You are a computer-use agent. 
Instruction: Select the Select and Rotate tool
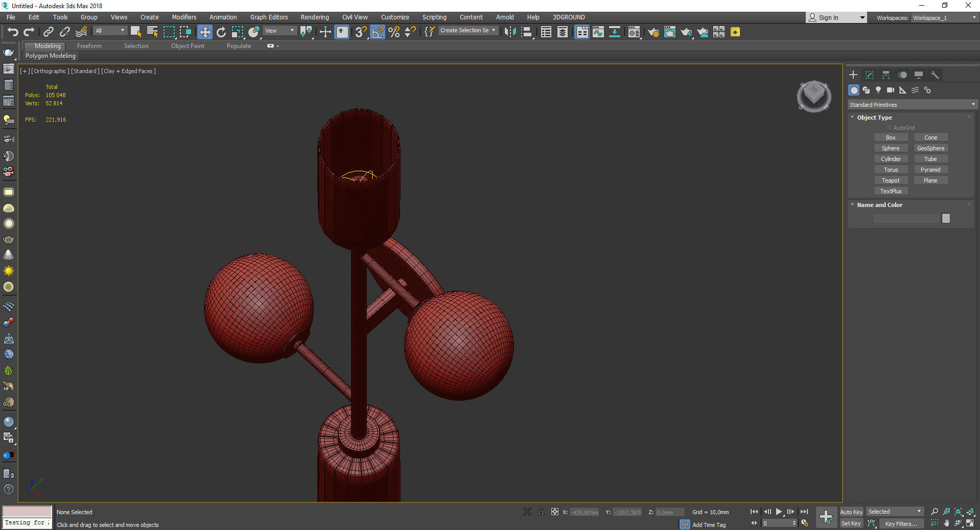(221, 32)
